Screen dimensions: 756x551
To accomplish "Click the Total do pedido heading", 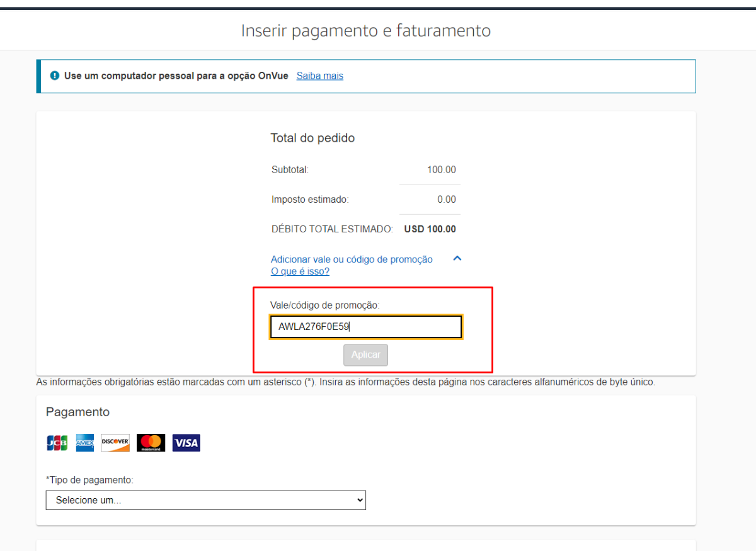I will 312,138.
